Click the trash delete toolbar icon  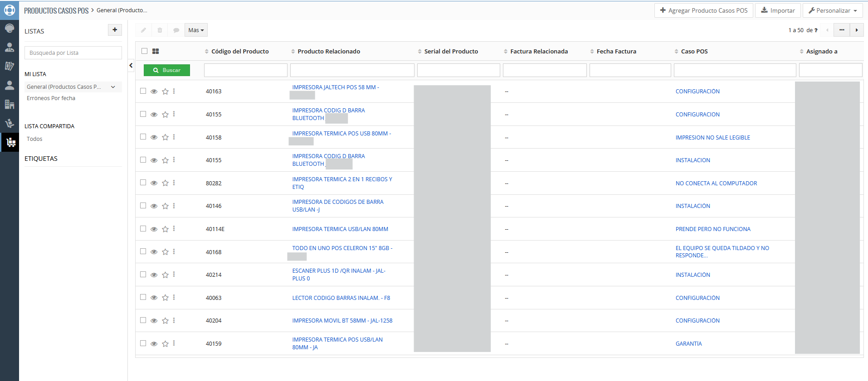click(160, 30)
